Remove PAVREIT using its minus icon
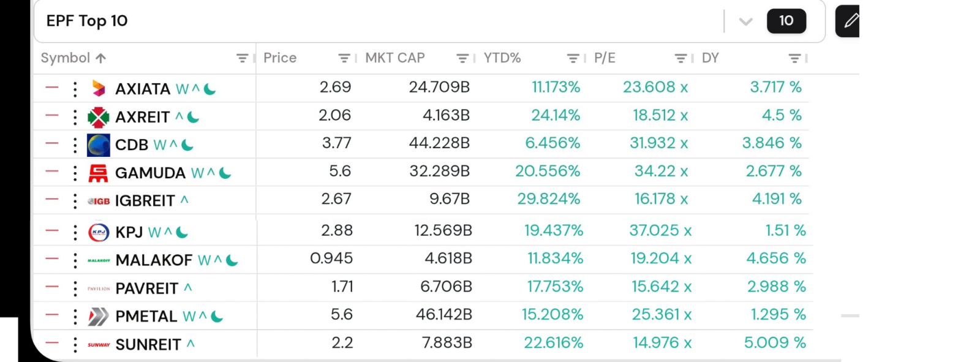980x362 pixels. 52,287
